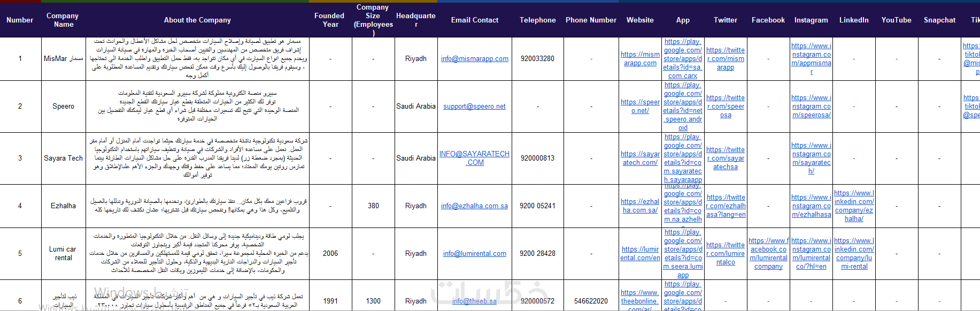Open the MisMar Google Play app link
This screenshot has height=311, width=980.
pos(683,59)
